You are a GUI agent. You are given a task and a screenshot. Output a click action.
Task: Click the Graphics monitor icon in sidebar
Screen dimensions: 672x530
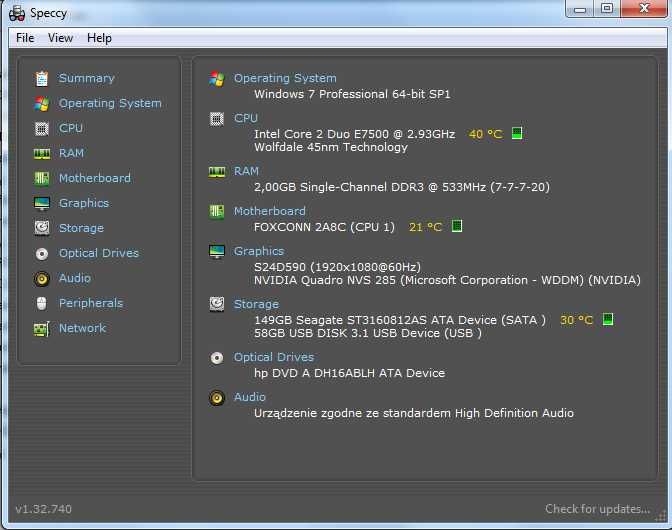(42, 204)
